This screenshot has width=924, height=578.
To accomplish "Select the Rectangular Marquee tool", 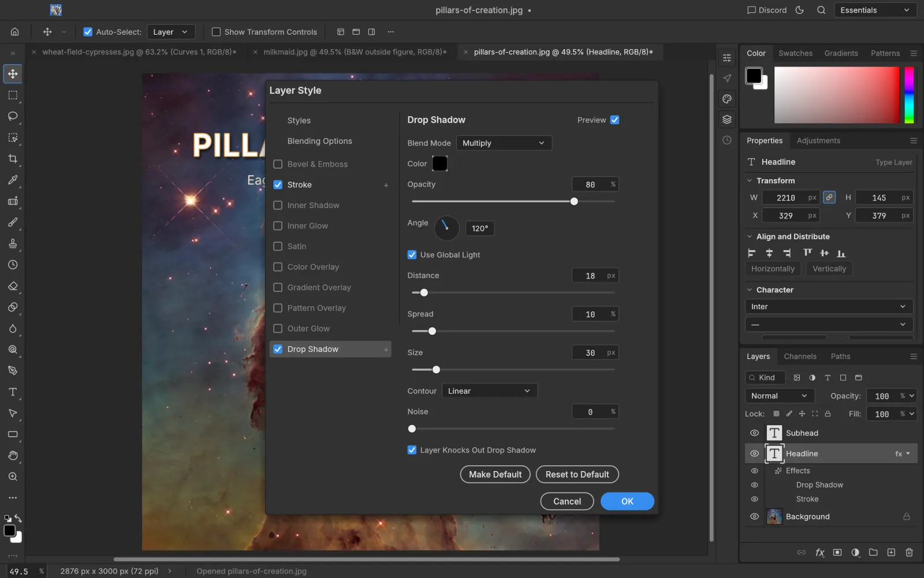I will [13, 95].
